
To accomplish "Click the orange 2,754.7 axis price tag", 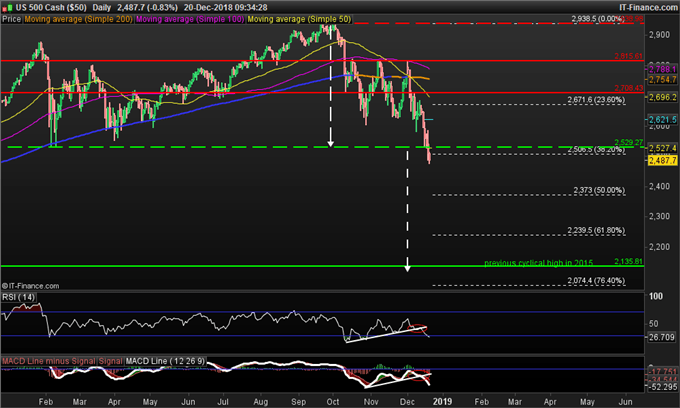I will [x=662, y=79].
